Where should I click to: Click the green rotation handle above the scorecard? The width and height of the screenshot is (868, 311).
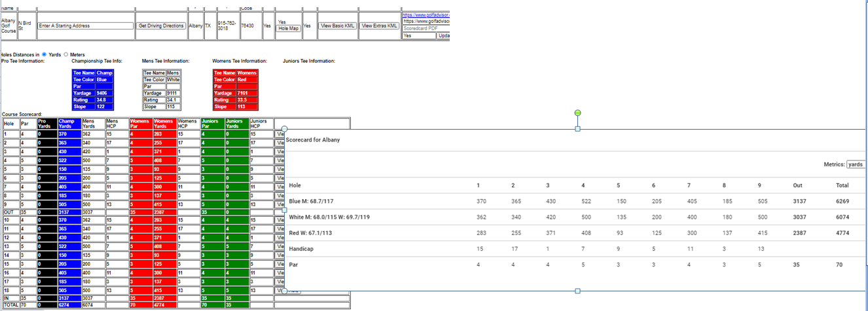(577, 113)
